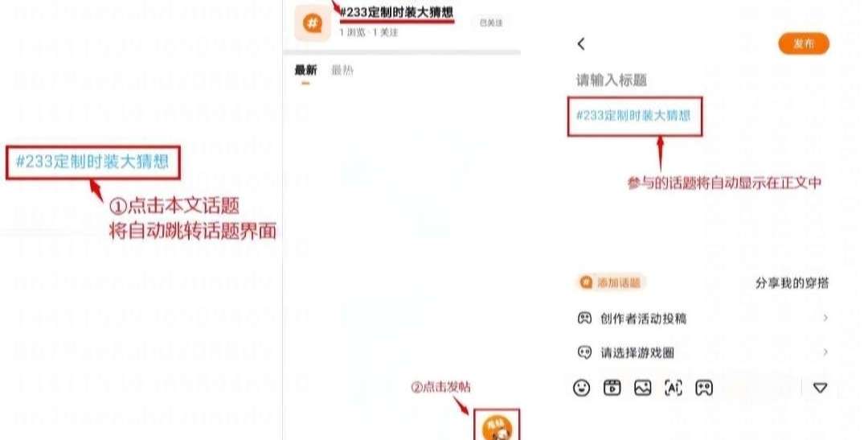Image resolution: width=868 pixels, height=440 pixels.
Task: Open the blue #233定制时装大猜想 topic link
Action: [x=92, y=162]
